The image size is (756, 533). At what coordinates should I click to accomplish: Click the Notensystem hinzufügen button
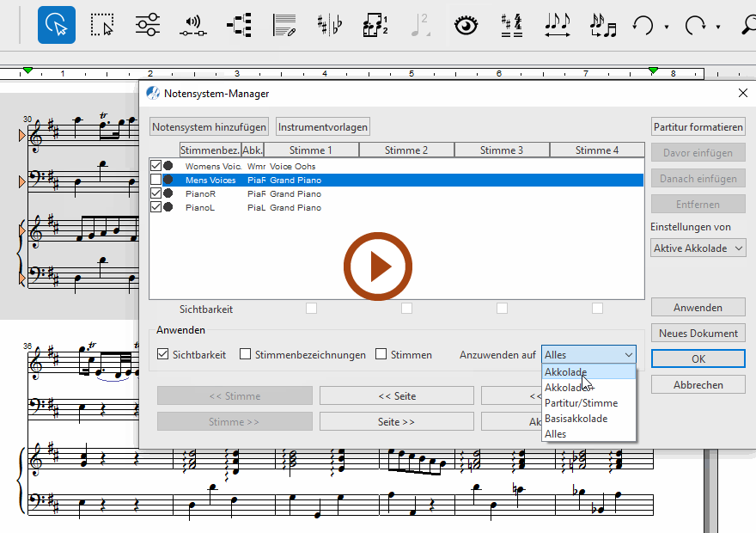pyautogui.click(x=209, y=126)
